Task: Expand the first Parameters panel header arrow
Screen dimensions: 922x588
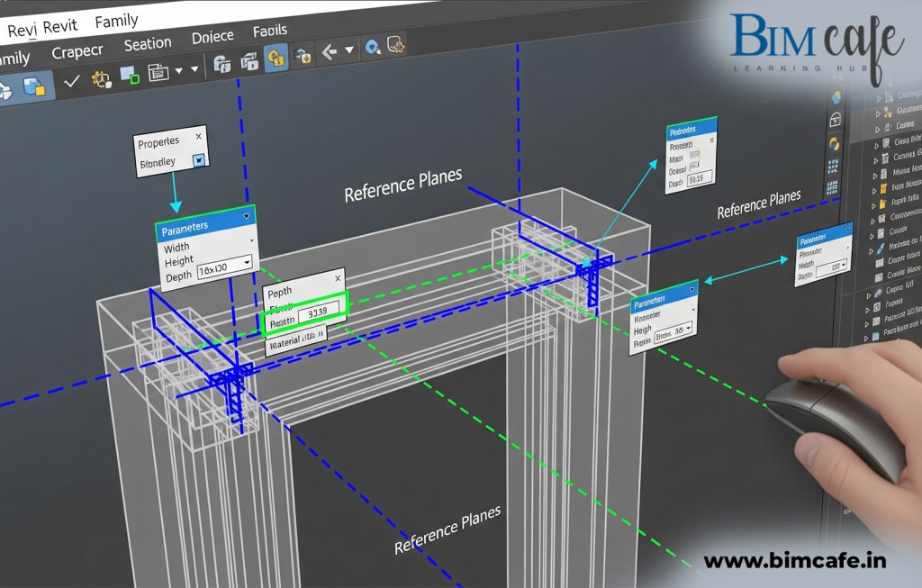Action: point(245,217)
